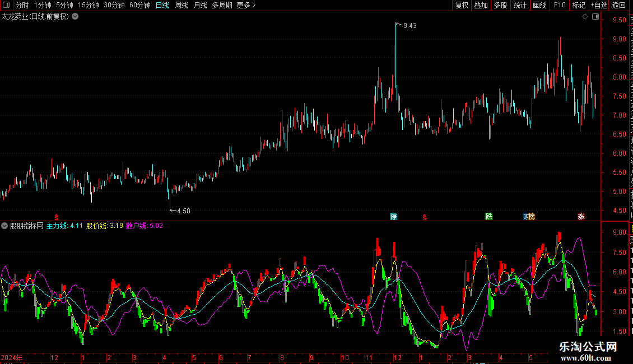Click the 停 suspension marker on timeline
Screen dimensions: 633x364
click(394, 217)
